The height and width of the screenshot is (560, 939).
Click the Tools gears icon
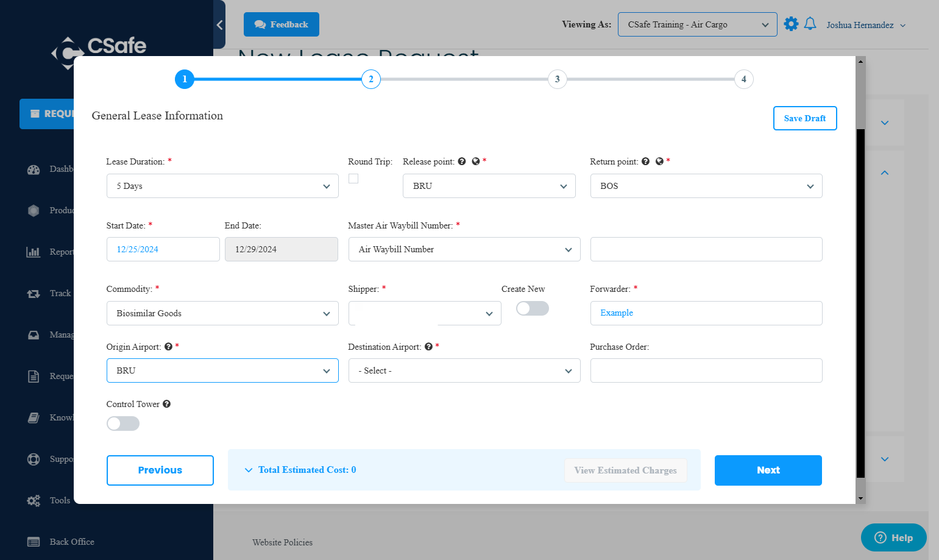click(34, 501)
